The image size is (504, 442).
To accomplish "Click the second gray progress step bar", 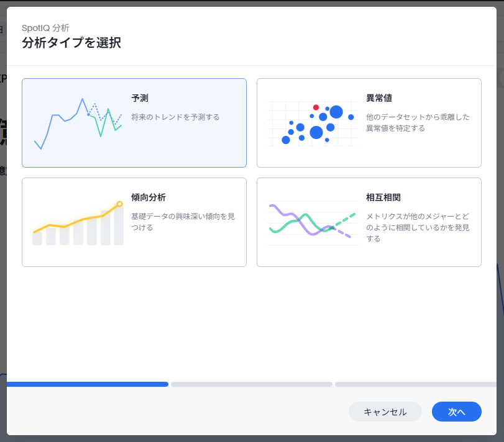I will tap(251, 384).
